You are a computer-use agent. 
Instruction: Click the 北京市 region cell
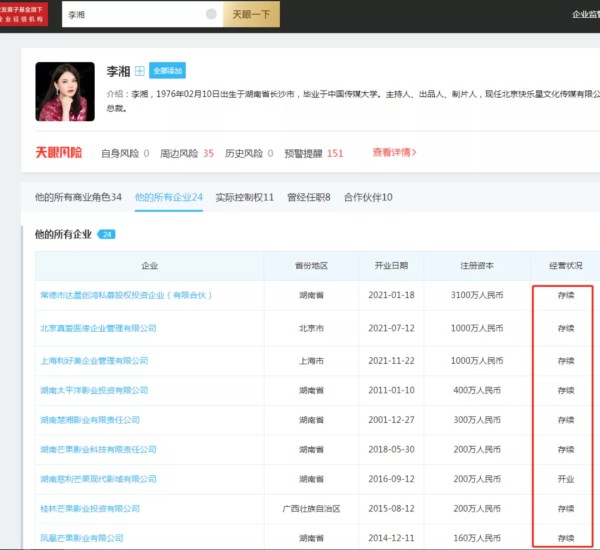311,328
